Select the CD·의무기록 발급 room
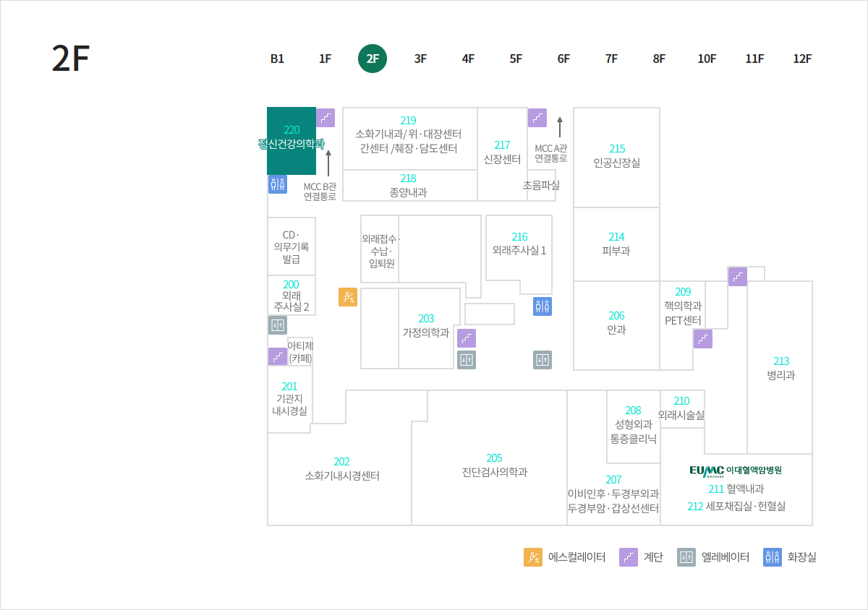This screenshot has height=610, width=868. (292, 246)
